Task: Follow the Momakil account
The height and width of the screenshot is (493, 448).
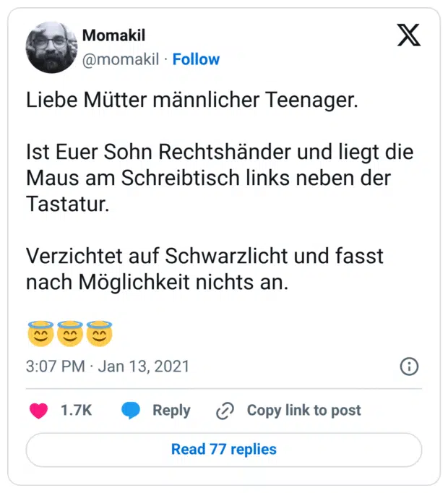Action: (196, 59)
